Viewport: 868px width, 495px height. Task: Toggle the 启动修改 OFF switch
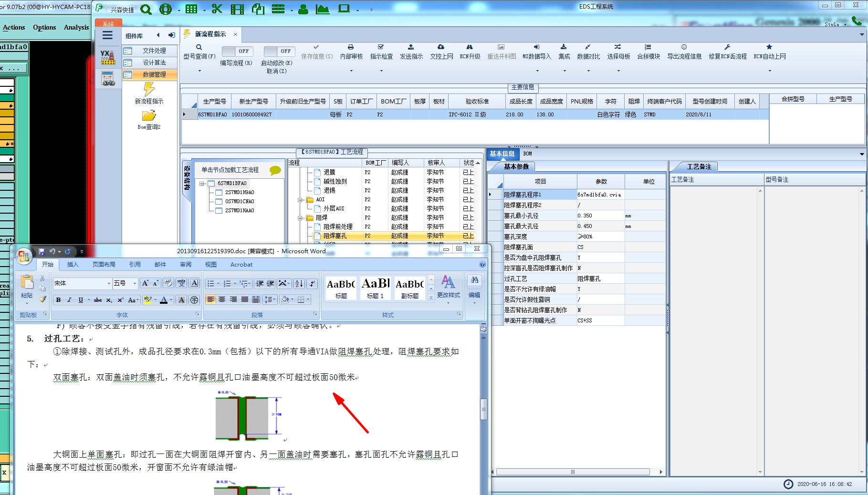point(279,51)
